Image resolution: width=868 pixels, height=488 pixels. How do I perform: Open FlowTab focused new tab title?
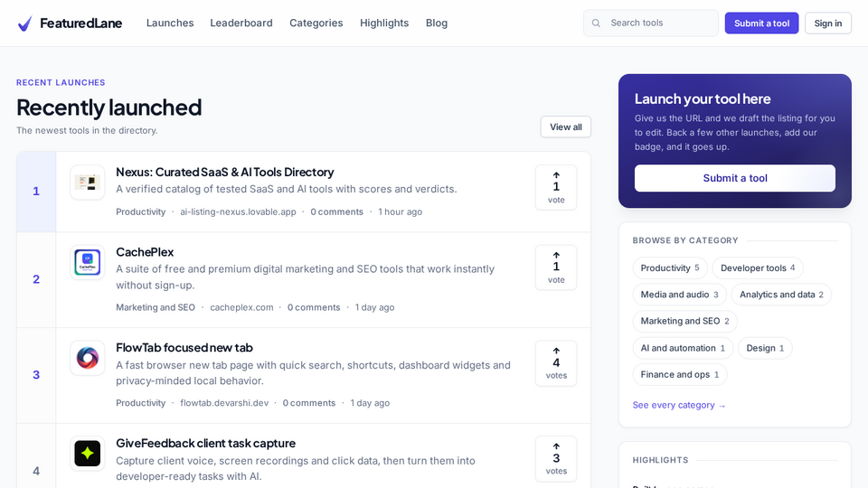tap(184, 347)
